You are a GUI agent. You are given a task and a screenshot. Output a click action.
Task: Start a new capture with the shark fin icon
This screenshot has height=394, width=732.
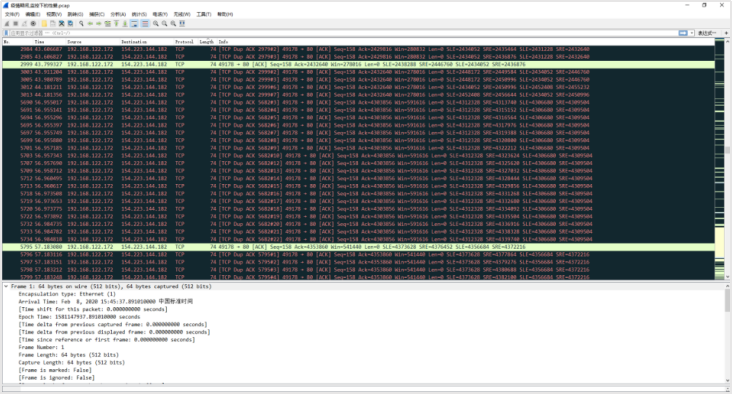click(x=7, y=23)
